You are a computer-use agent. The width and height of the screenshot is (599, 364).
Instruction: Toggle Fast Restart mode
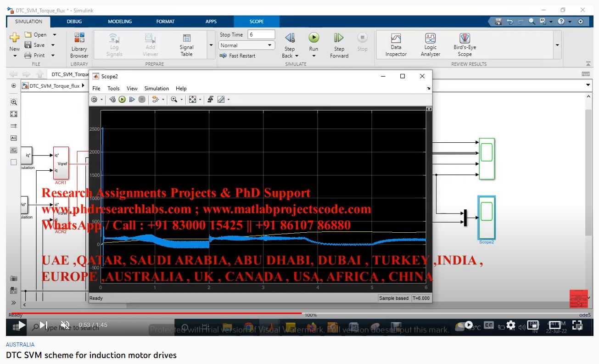coord(238,56)
